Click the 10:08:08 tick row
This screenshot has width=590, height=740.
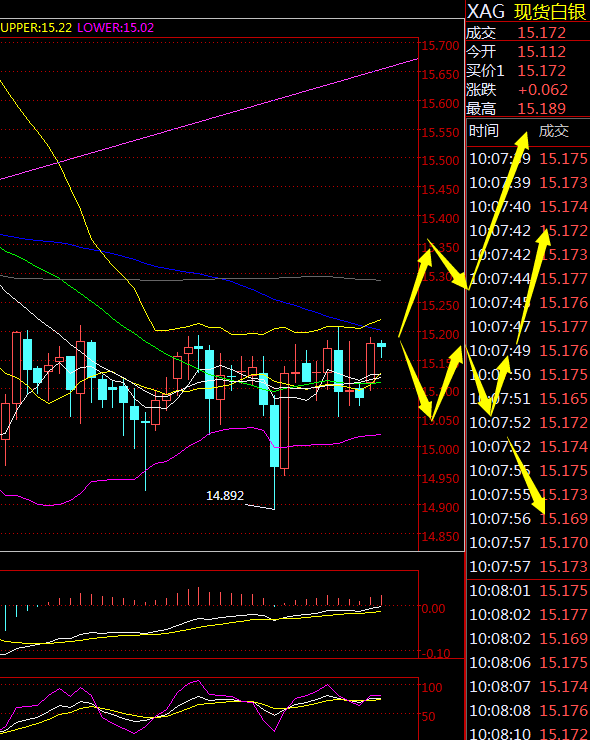click(x=528, y=710)
